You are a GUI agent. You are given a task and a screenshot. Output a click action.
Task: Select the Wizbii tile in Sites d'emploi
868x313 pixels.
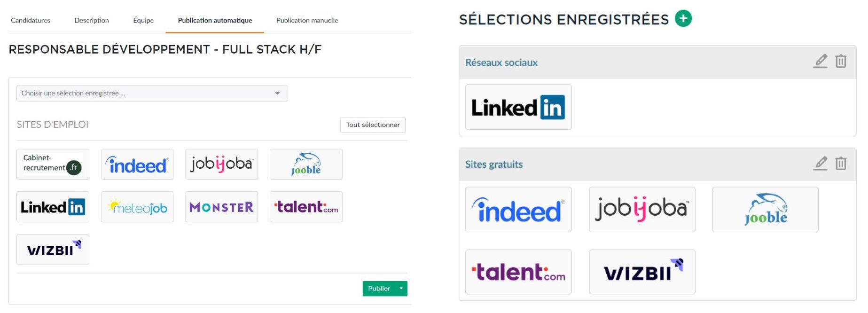coord(53,250)
